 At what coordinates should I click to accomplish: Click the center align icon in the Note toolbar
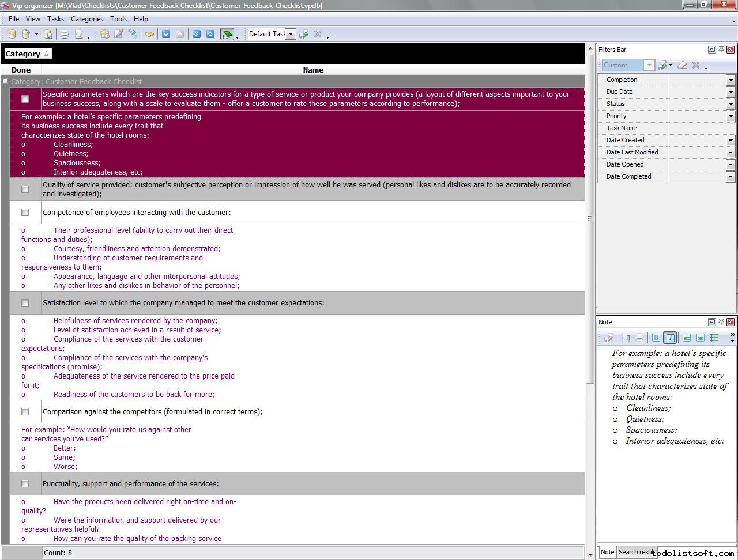(701, 338)
